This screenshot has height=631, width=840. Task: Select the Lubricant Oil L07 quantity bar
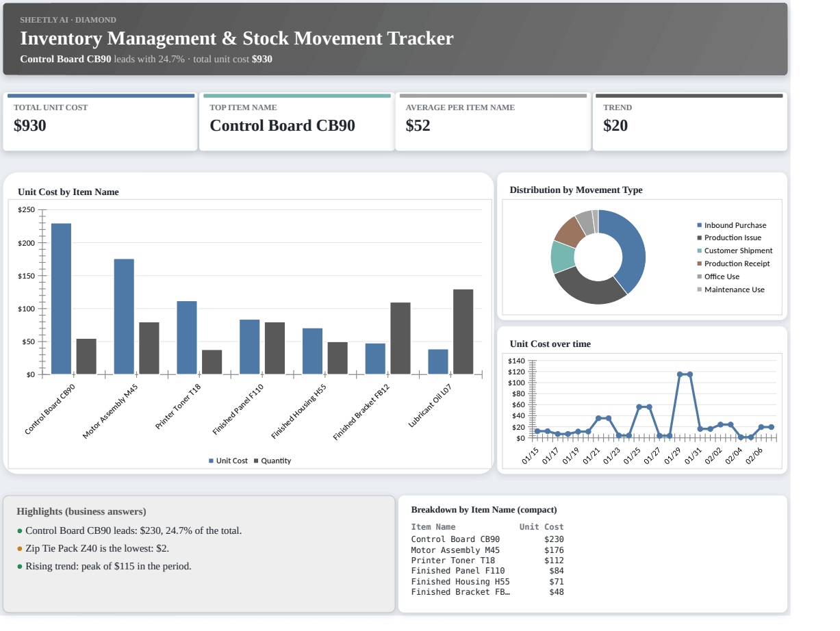pos(463,332)
